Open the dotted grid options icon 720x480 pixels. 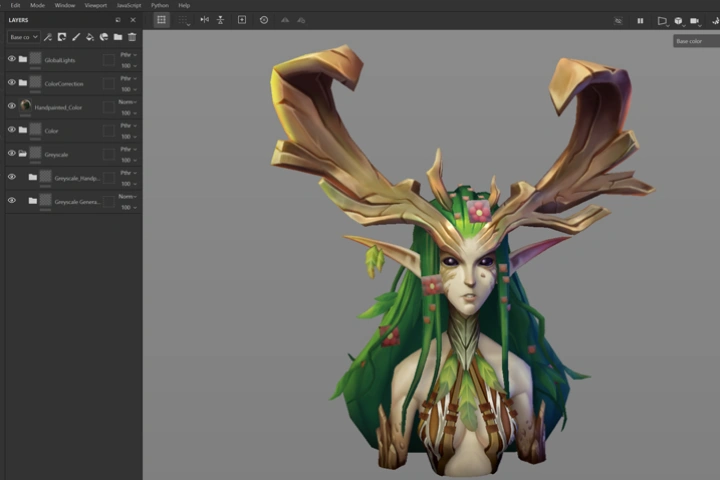click(x=184, y=20)
